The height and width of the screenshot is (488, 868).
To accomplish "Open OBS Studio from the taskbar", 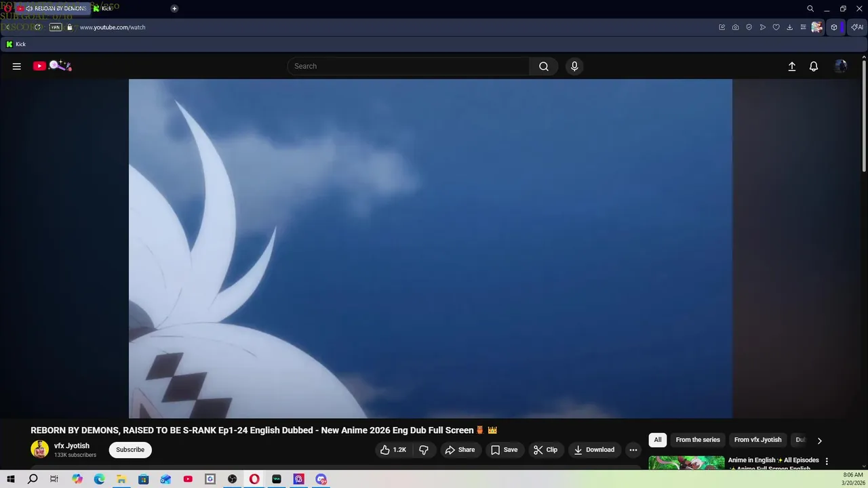I will coord(233,479).
